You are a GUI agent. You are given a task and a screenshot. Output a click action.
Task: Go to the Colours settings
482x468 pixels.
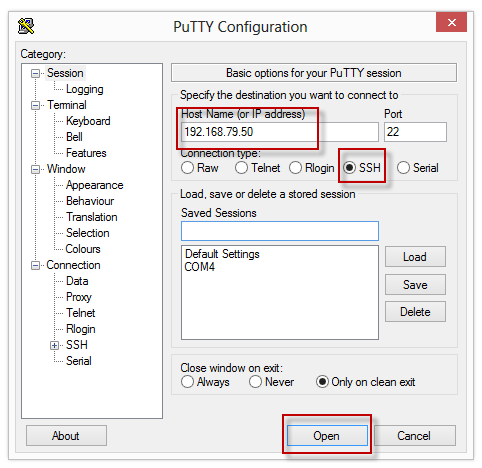[x=83, y=249]
